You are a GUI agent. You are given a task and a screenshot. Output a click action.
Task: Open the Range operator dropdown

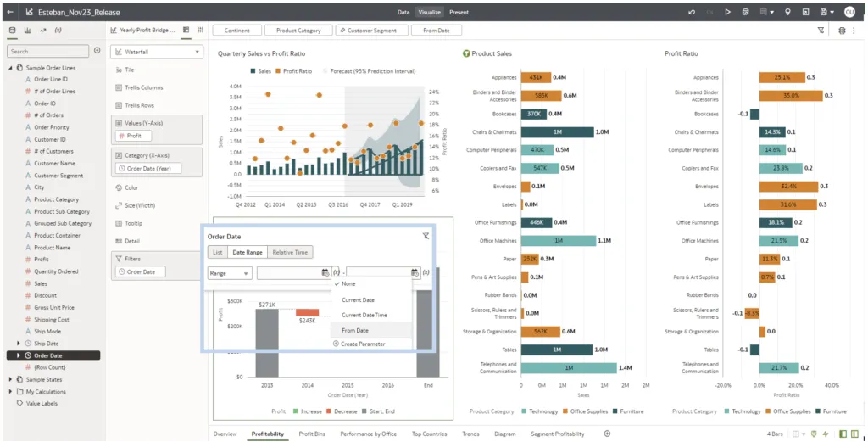pyautogui.click(x=230, y=273)
